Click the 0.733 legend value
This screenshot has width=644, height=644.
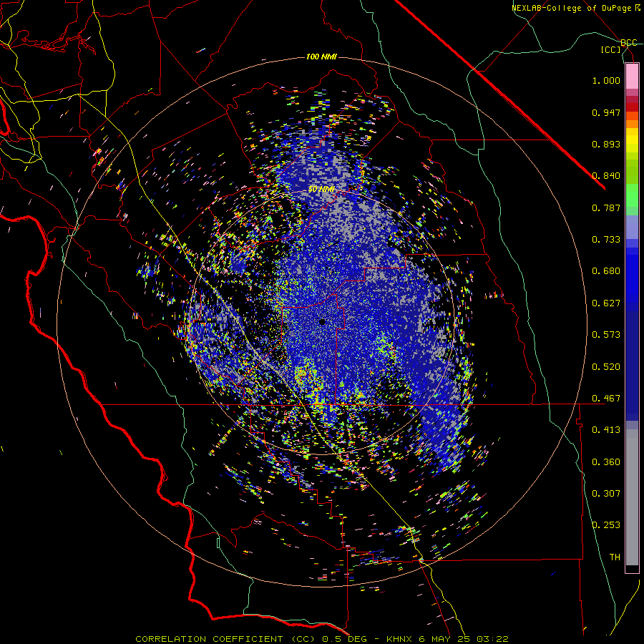click(606, 240)
